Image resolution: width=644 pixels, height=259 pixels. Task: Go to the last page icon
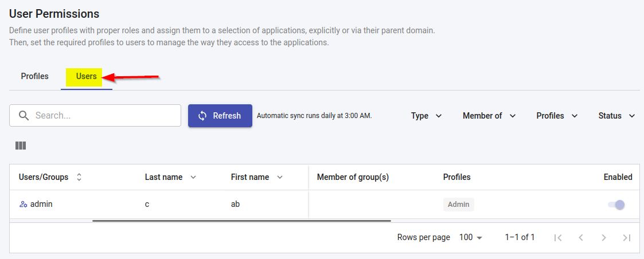(626, 238)
